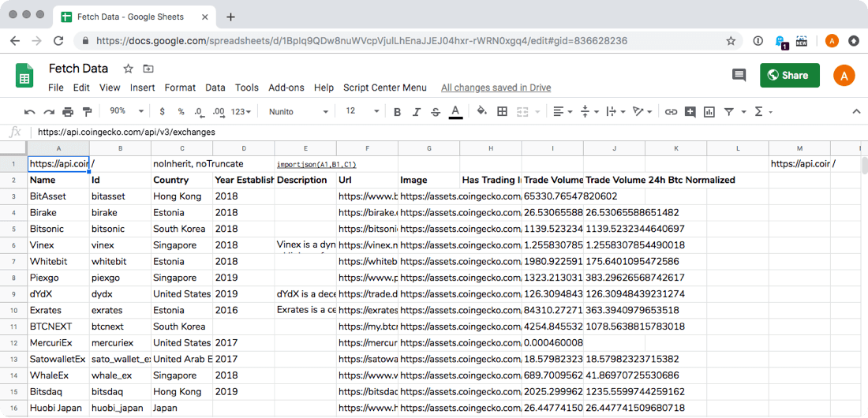Open the fill color bucket
Viewport: 868px width, 418px height.
(x=481, y=111)
